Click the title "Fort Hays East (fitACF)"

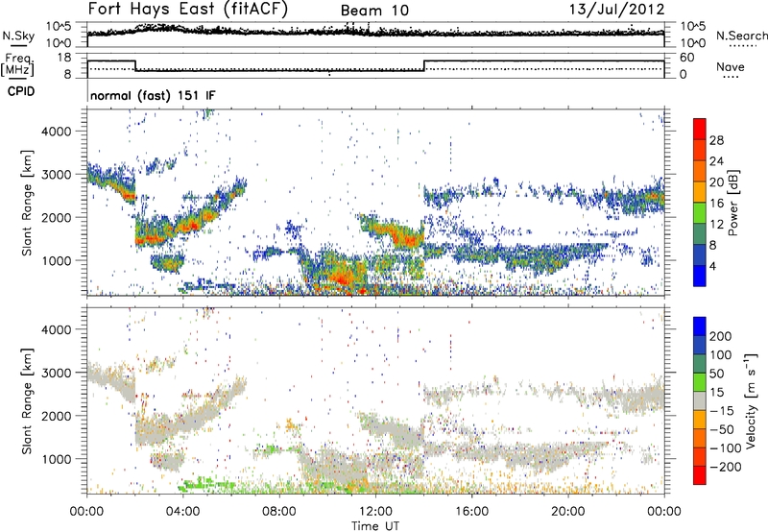(188, 10)
